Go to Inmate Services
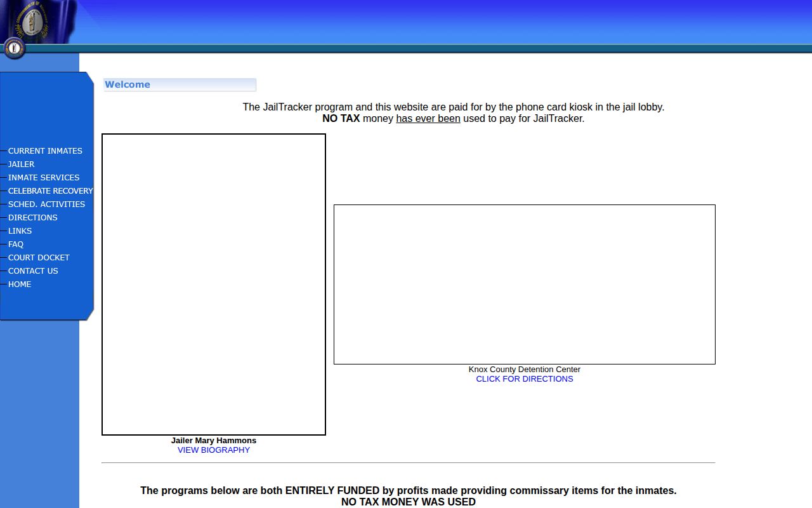Viewport: 812px width, 508px height. [x=44, y=177]
